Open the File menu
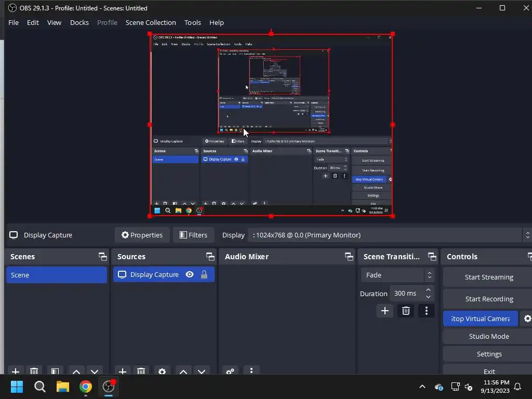Screen dimensions: 532x399 (14, 22)
